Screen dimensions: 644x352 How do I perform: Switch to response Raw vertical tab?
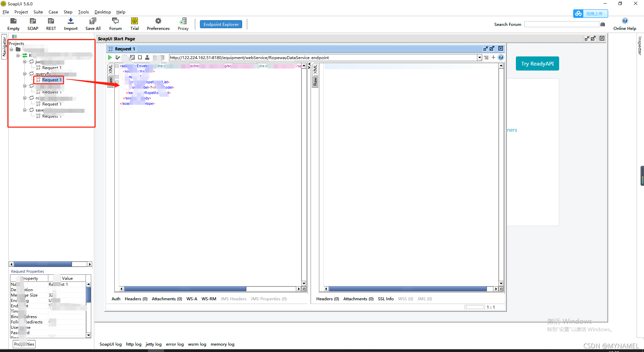click(x=315, y=81)
